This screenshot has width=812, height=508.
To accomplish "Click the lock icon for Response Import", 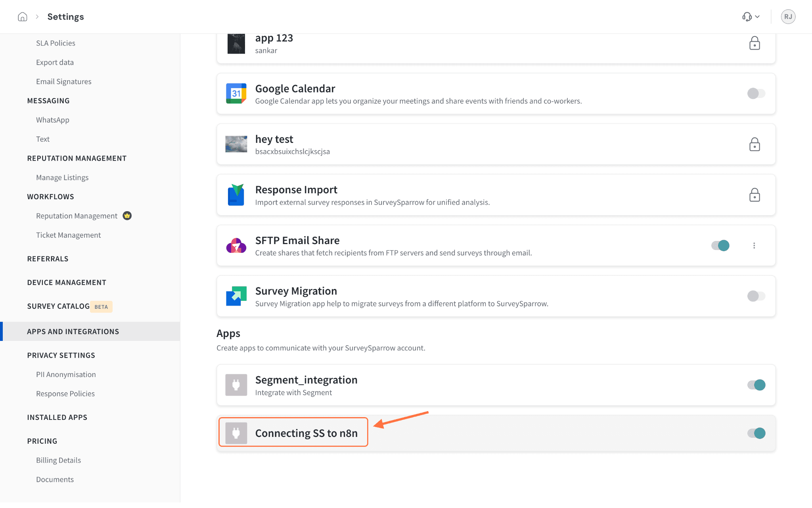I will pos(755,195).
